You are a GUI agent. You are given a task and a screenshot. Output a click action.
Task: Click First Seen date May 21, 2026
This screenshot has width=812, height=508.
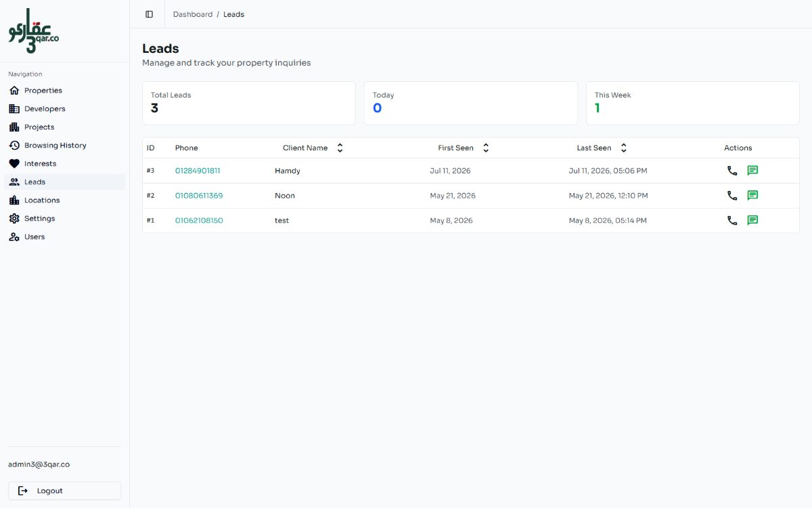tap(453, 196)
